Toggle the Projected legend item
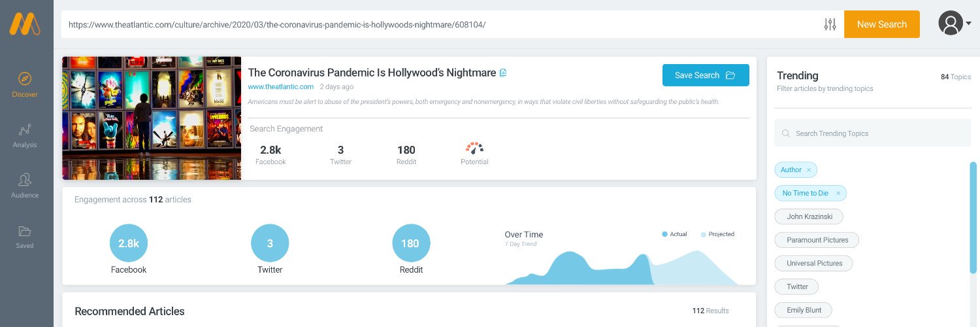Viewport: 980px width, 327px height. (717, 234)
